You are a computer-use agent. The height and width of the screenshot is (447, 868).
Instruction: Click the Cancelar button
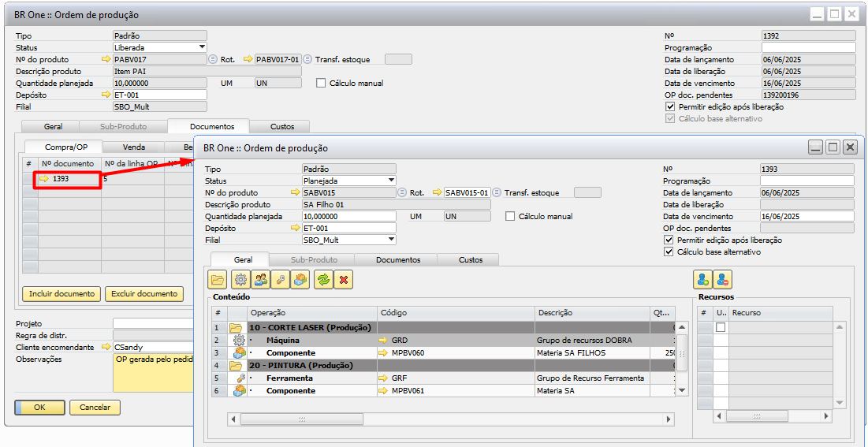tap(95, 408)
